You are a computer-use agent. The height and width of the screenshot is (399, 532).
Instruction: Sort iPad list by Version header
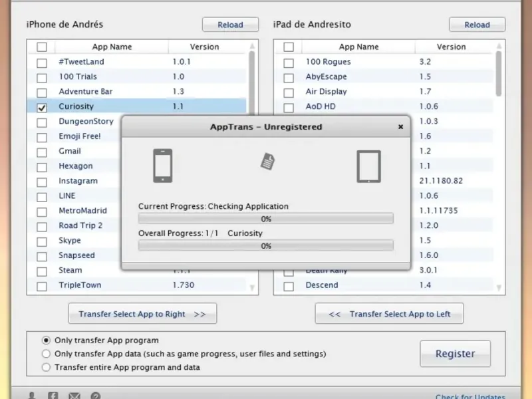451,47
